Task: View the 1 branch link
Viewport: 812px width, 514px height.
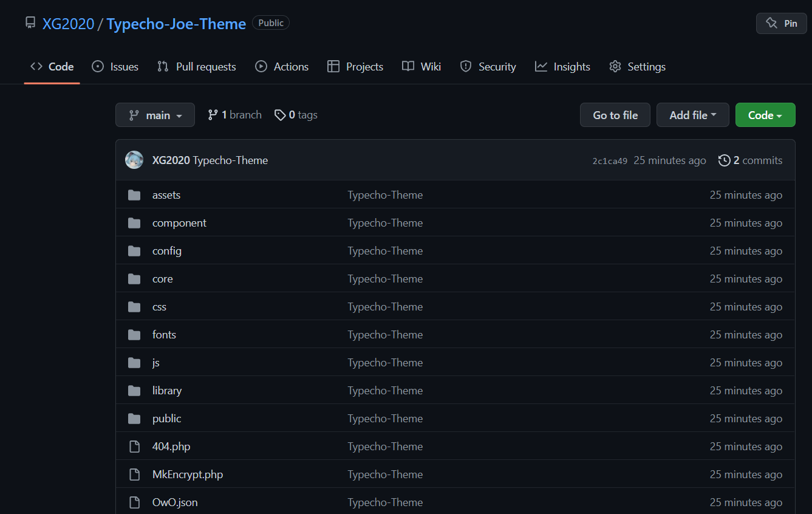Action: click(x=234, y=115)
